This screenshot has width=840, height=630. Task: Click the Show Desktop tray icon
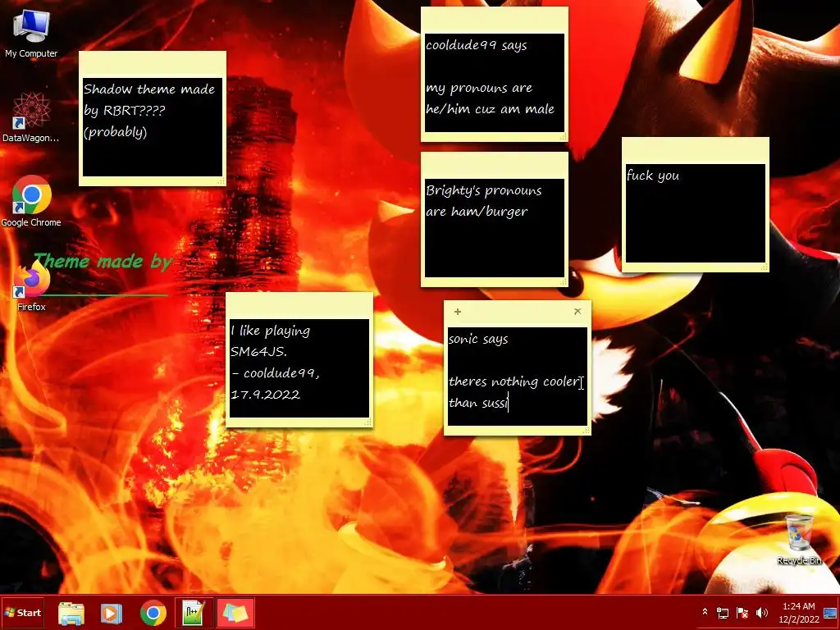831,613
